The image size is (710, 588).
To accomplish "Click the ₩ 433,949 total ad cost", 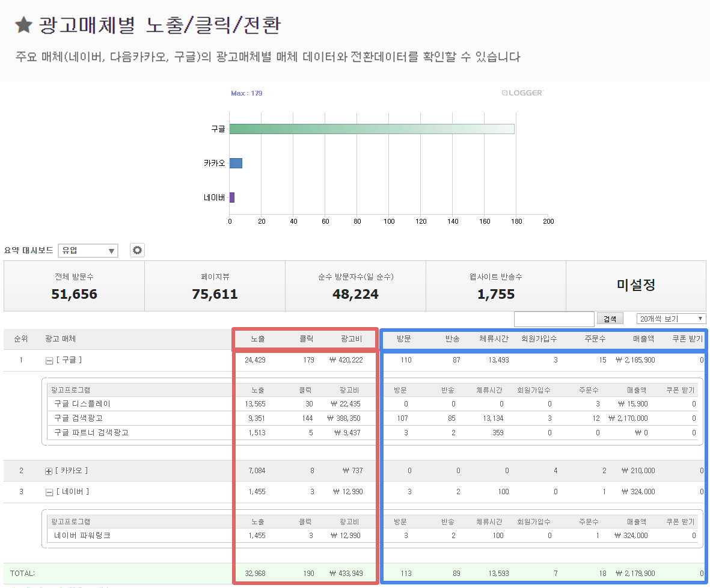I will click(346, 574).
